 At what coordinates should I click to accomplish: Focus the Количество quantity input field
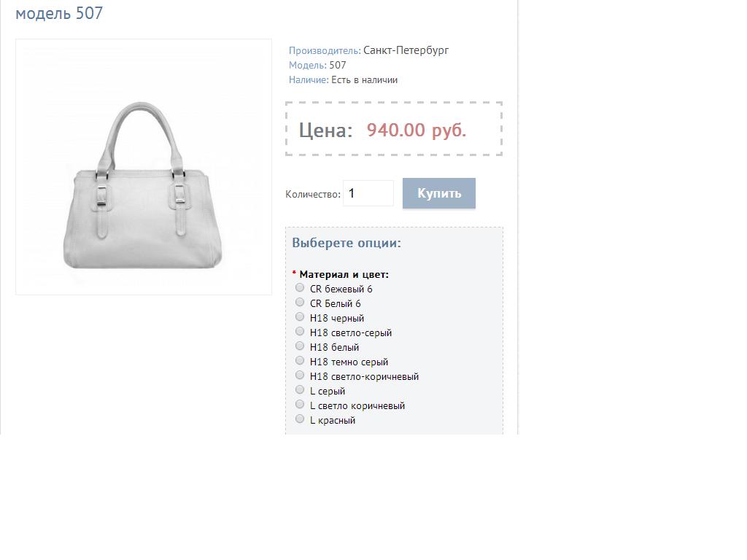coord(368,193)
